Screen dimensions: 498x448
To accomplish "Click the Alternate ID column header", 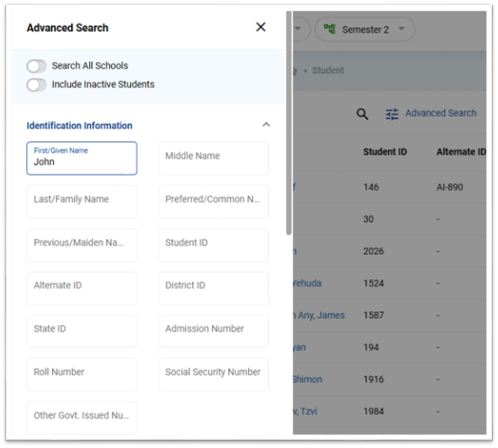I will 461,152.
